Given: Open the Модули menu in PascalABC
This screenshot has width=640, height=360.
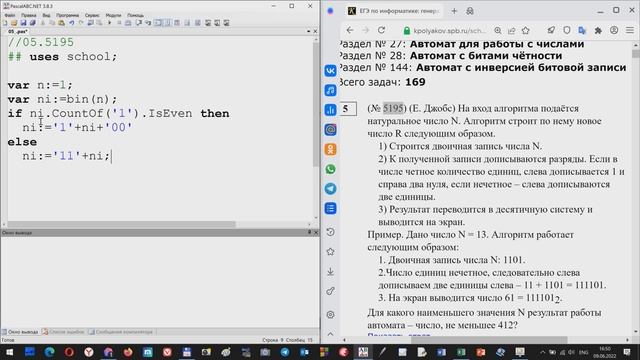Looking at the screenshot, I should coord(113,15).
